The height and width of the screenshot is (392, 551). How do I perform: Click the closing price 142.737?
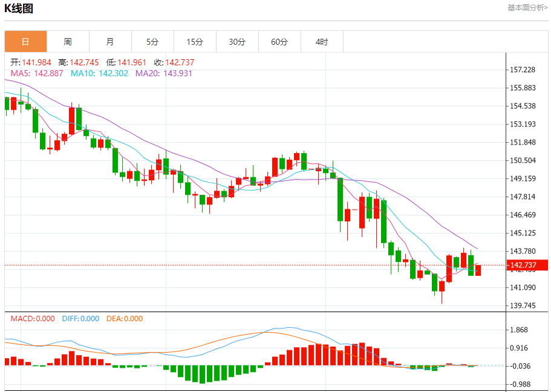[x=180, y=62]
